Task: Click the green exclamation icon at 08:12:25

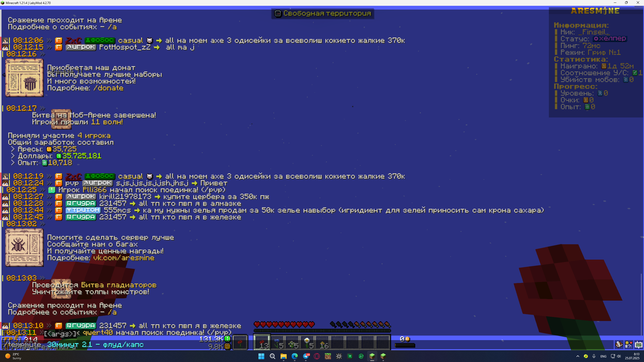Action: pyautogui.click(x=52, y=190)
